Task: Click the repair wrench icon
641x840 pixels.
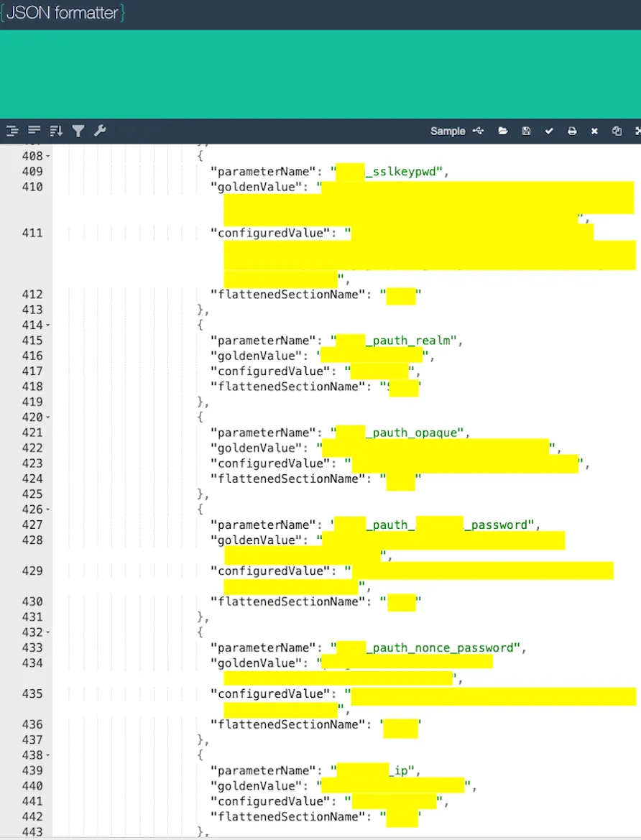Action: tap(100, 131)
